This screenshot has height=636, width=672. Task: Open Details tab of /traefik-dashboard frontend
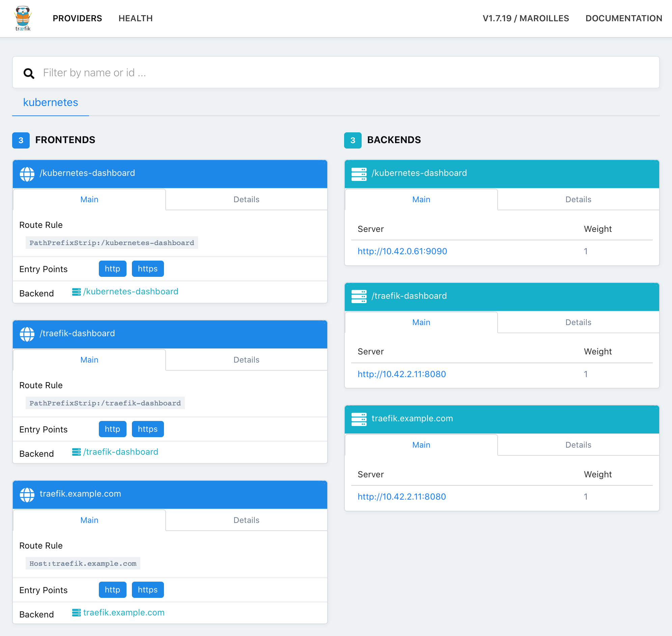(x=246, y=360)
